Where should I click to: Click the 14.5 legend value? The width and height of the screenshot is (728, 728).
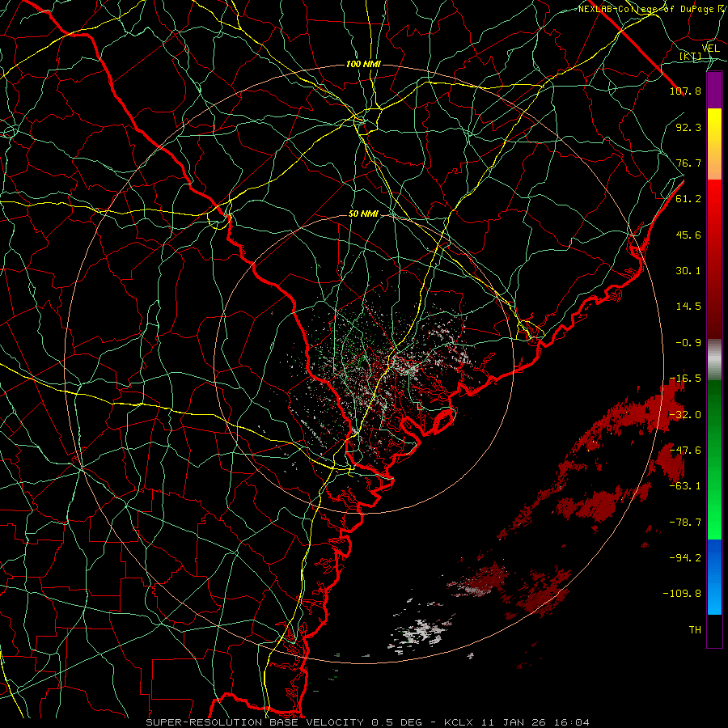pos(688,307)
